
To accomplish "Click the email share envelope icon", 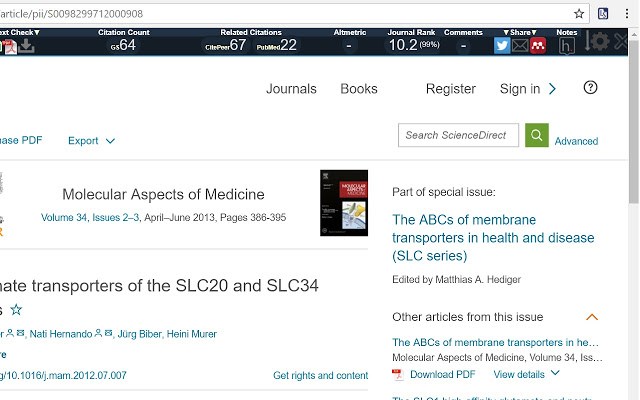I will click(x=520, y=45).
